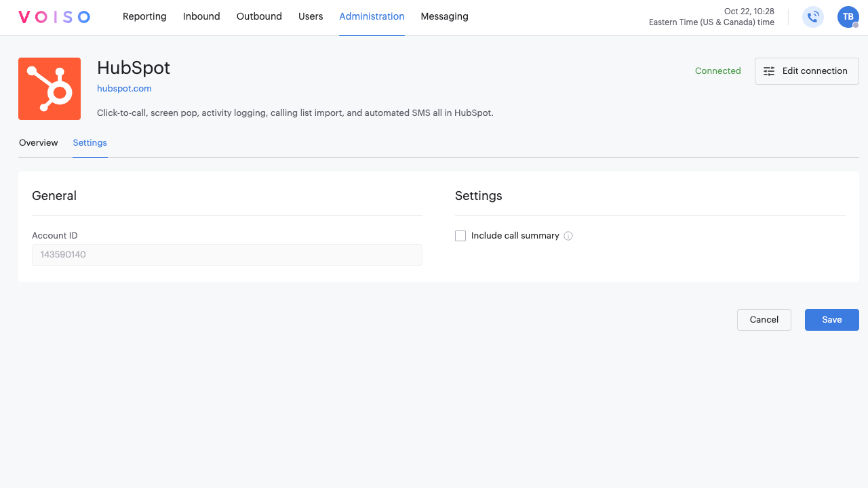
Task: Click the Cancel button
Action: click(x=764, y=320)
